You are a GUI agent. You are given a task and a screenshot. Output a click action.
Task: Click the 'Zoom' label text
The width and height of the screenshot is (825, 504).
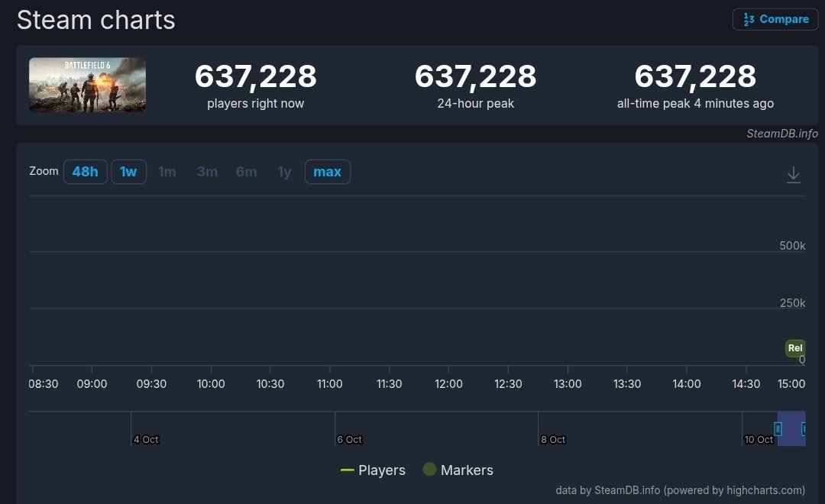coord(44,171)
